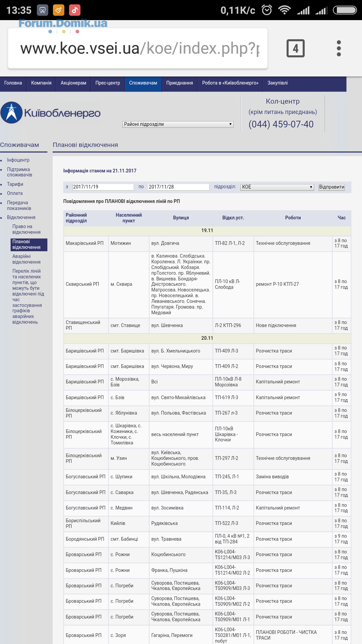Image resolution: width=362 pixels, height=644 pixels.
Task: Select the 20.11 date row
Action: 207,338
